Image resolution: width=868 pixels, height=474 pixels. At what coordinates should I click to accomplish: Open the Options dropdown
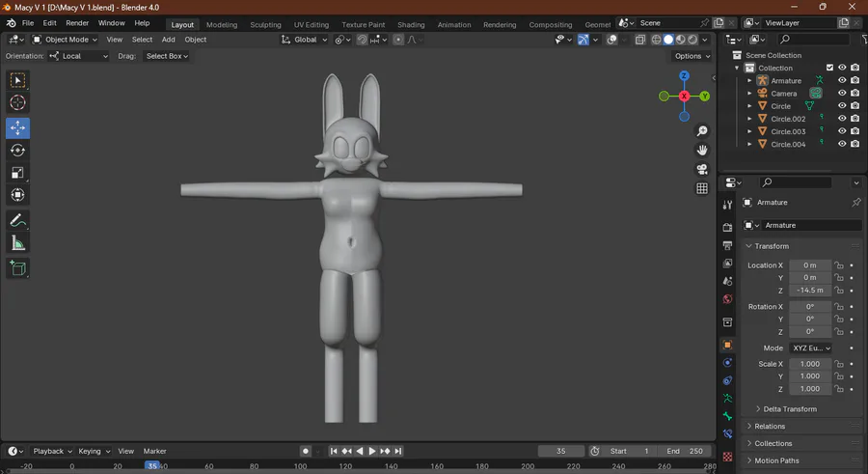coord(692,56)
